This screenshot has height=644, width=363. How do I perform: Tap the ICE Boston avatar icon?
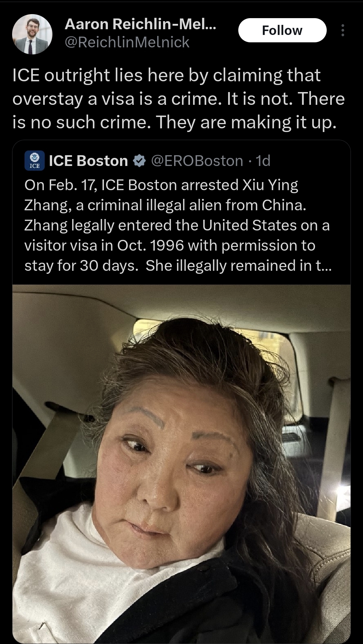(35, 161)
